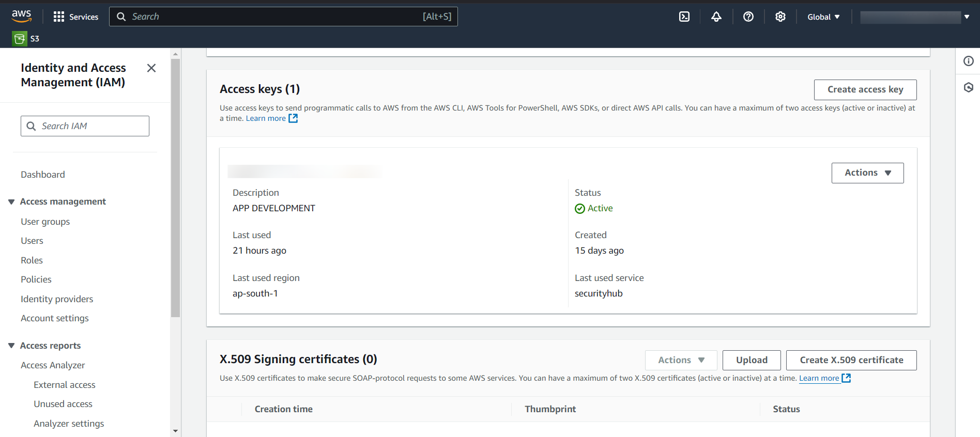Follow the X.509 Learn more link
This screenshot has height=437, width=980.
tap(819, 378)
